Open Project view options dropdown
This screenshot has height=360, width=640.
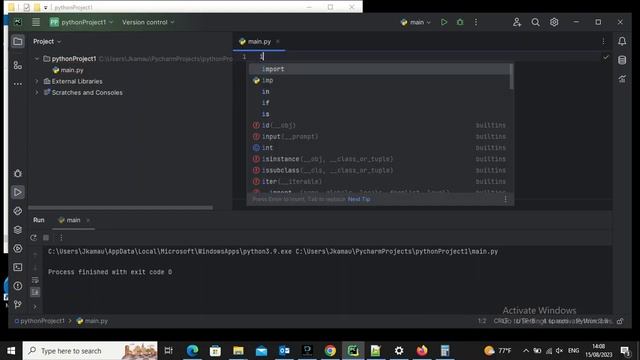[x=47, y=41]
